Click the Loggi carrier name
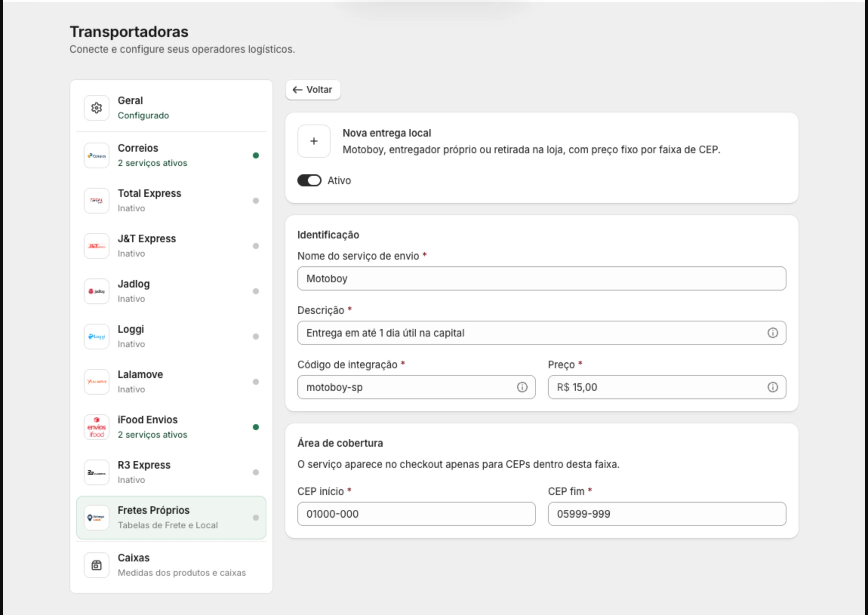Image resolution: width=868 pixels, height=615 pixels. click(131, 329)
